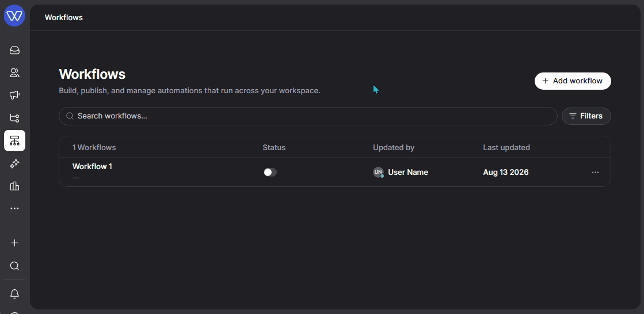Click the Updated by column header
644x314 pixels.
(x=394, y=147)
